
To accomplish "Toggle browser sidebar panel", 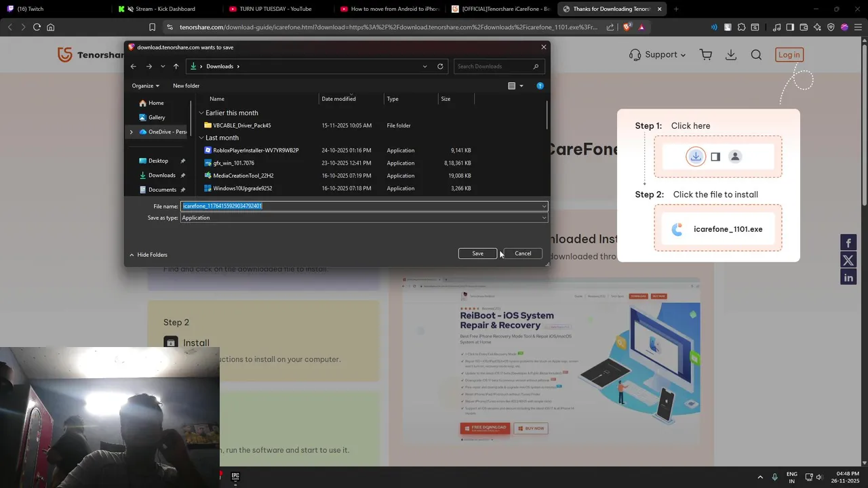I will 790,27.
